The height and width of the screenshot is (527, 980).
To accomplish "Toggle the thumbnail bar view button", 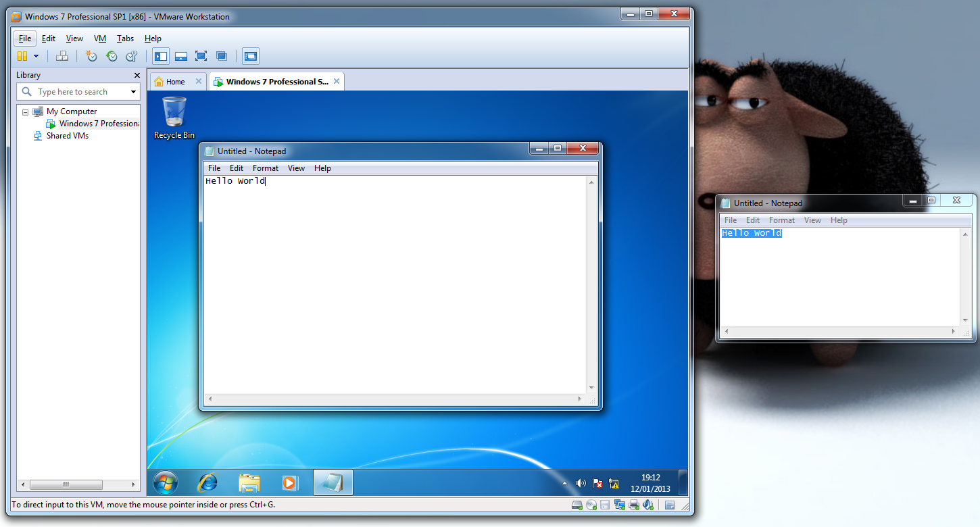I will (x=180, y=56).
